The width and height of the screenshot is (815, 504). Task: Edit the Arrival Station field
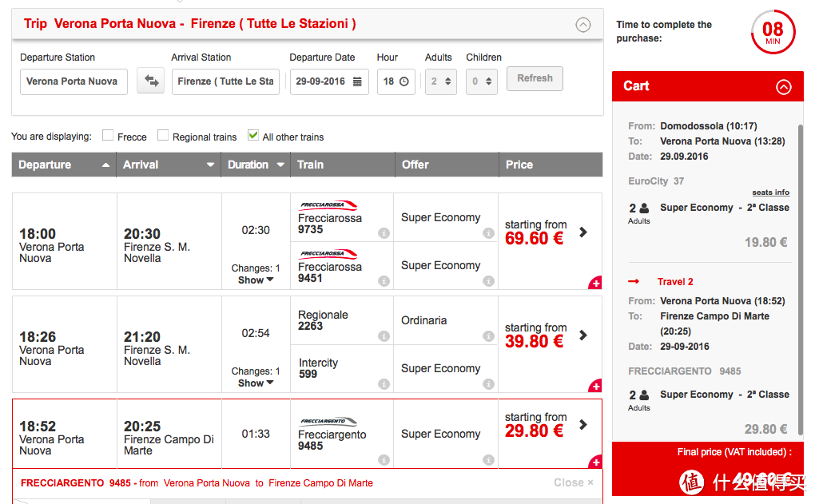(x=225, y=81)
